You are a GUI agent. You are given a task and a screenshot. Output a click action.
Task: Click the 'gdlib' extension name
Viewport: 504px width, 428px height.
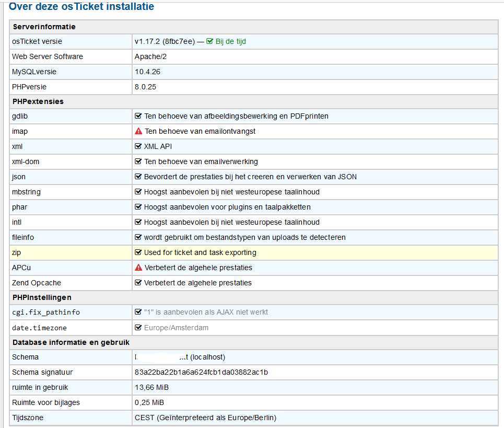(20, 116)
